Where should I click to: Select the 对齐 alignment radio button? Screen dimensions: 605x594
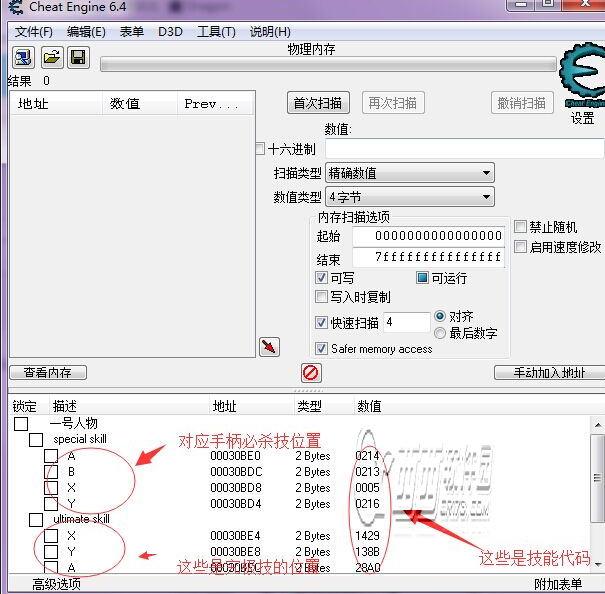click(440, 316)
